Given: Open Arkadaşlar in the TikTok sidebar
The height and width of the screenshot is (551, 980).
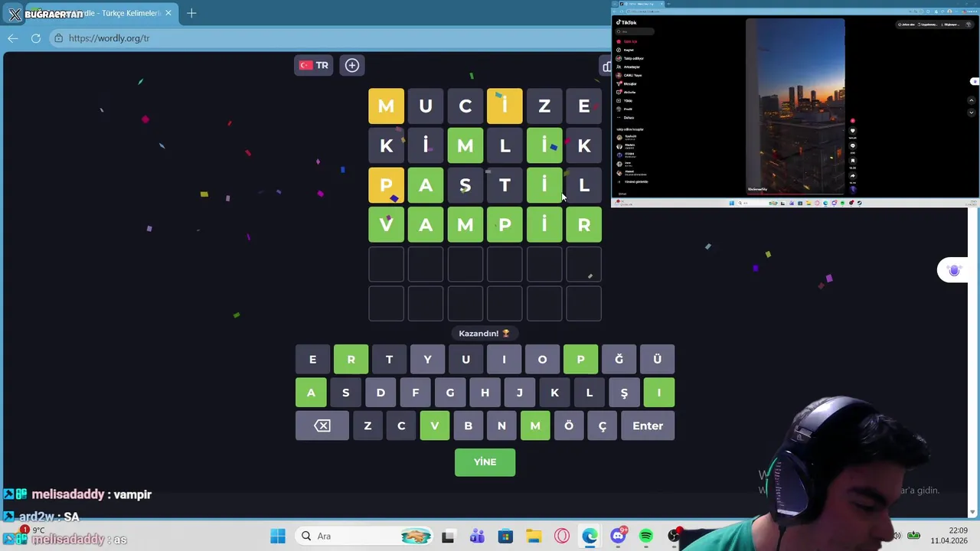Looking at the screenshot, I should [x=628, y=67].
